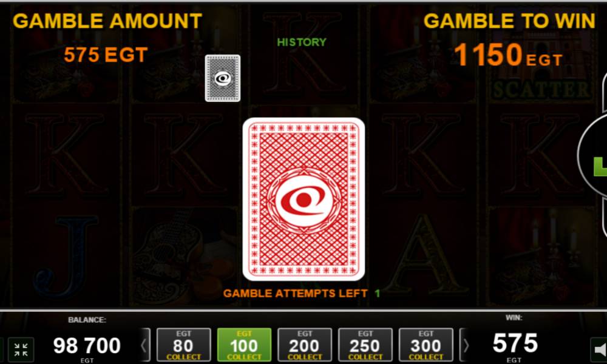The height and width of the screenshot is (364, 607).
Task: Click the large red face-down gamble card
Action: [x=303, y=199]
